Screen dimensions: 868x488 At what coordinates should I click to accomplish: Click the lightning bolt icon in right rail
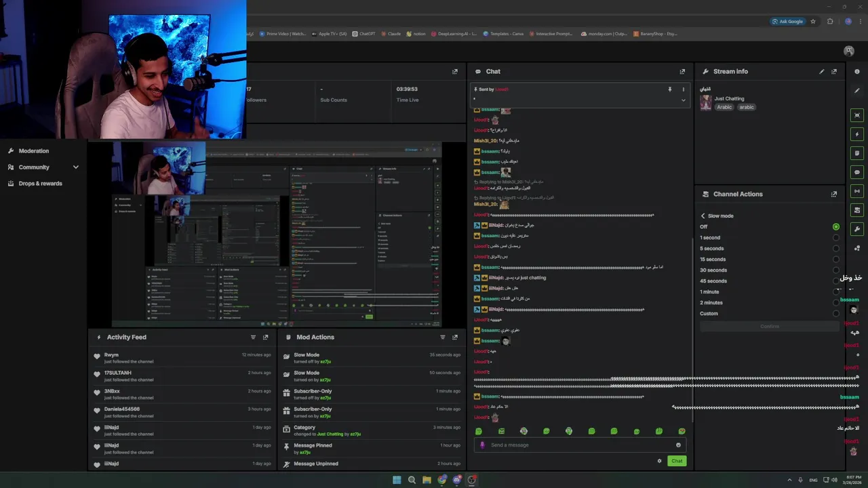click(x=857, y=134)
